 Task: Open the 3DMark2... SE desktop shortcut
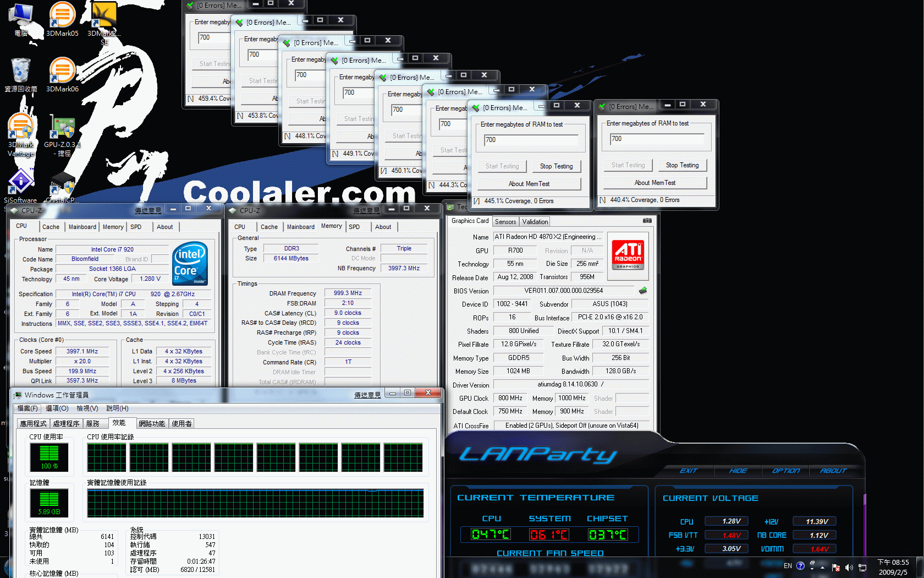[x=104, y=22]
